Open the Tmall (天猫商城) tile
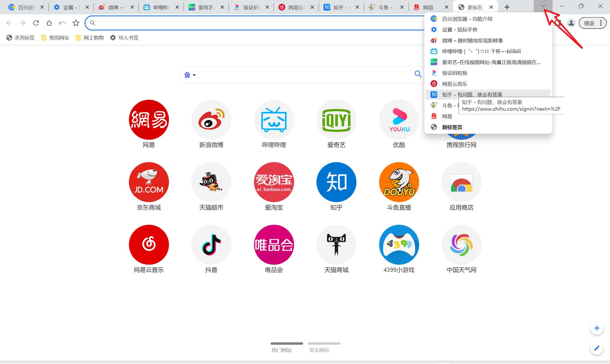Image resolution: width=610 pixels, height=364 pixels. coord(336,244)
